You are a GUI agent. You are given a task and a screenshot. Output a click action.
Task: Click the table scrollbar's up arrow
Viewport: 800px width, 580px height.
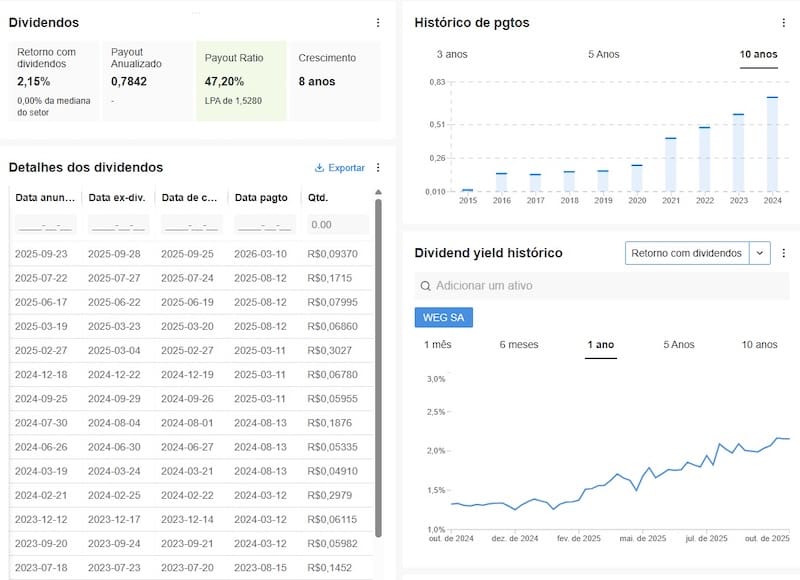coord(378,192)
